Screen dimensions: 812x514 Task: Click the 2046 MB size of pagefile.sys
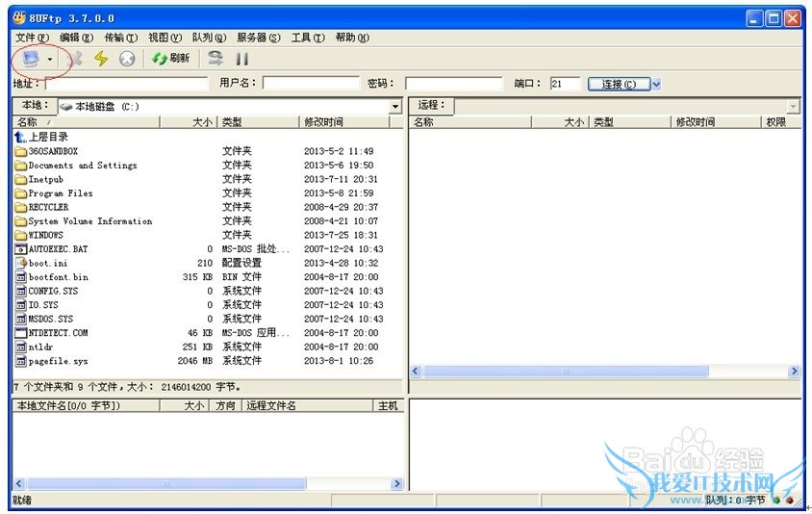(x=195, y=361)
